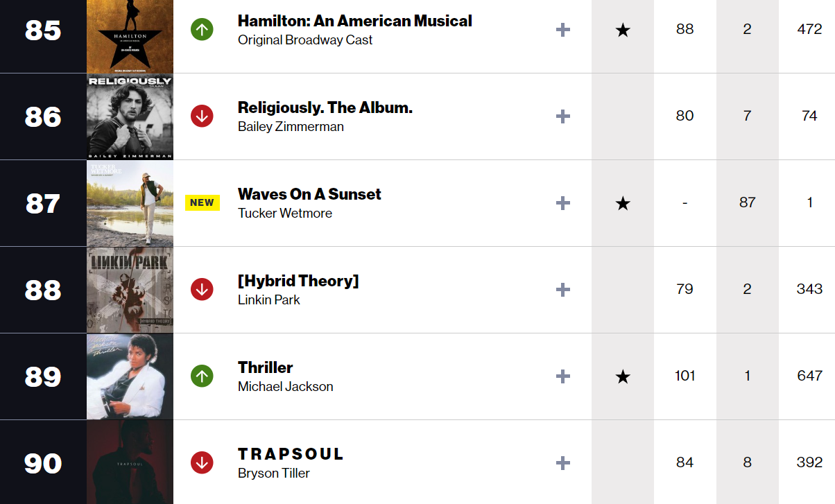Viewport: 835px width, 504px height.
Task: Open the Linkin Park album cover thumbnail
Action: 130,290
